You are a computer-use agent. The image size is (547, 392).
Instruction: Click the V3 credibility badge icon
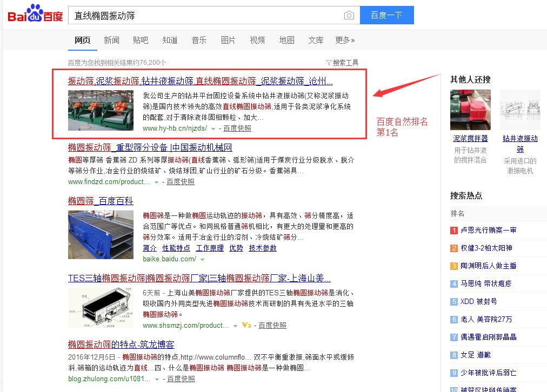click(246, 325)
